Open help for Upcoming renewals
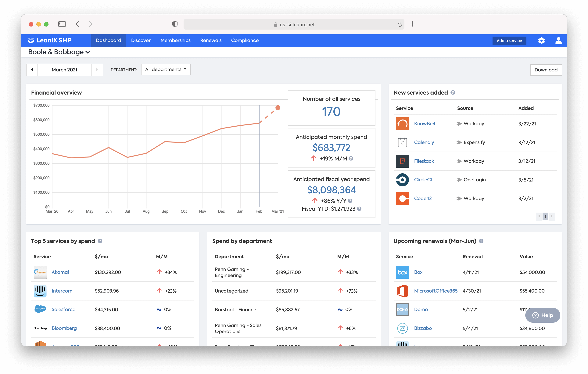Screen dimensions: 588x374 click(x=481, y=241)
